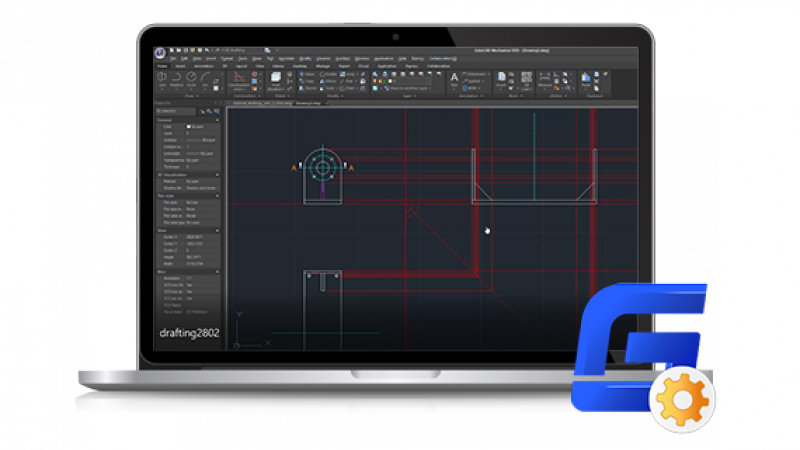800x450 pixels.
Task: Choose the Circle tool
Action: [193, 76]
